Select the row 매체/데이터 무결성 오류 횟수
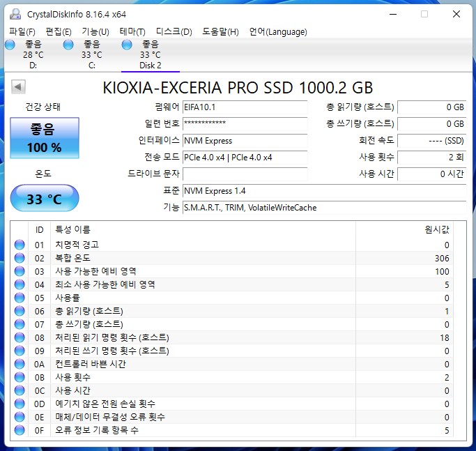476x451 pixels. click(x=232, y=417)
